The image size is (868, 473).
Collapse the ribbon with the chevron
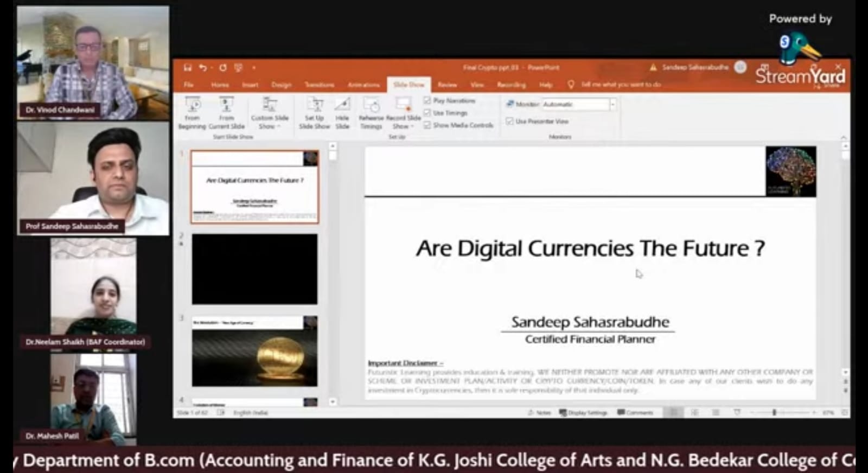click(844, 137)
